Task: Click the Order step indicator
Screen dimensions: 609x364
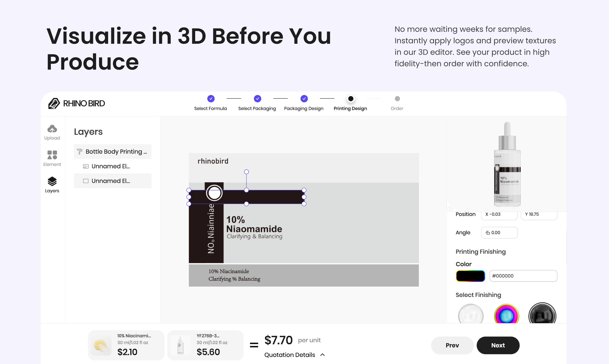Action: (x=397, y=98)
